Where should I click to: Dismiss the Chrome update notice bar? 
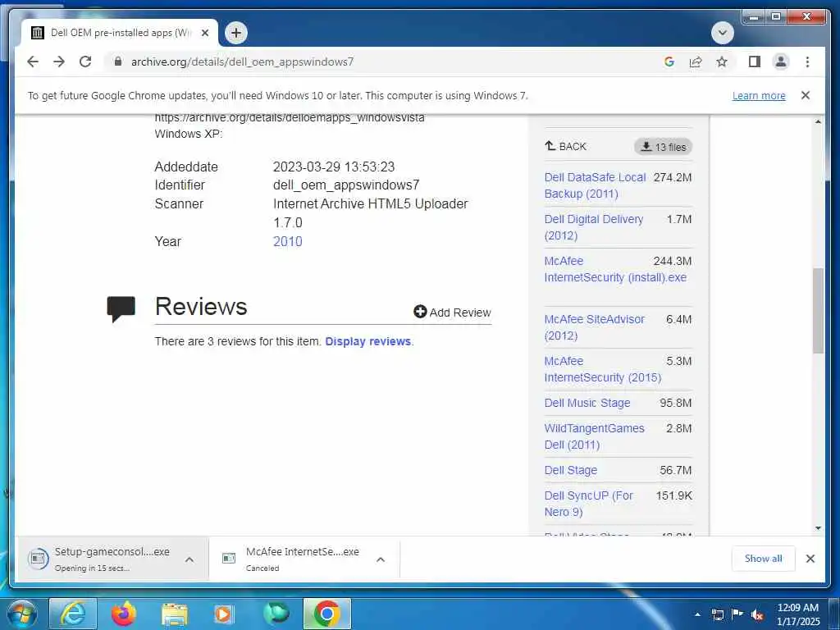[x=806, y=95]
